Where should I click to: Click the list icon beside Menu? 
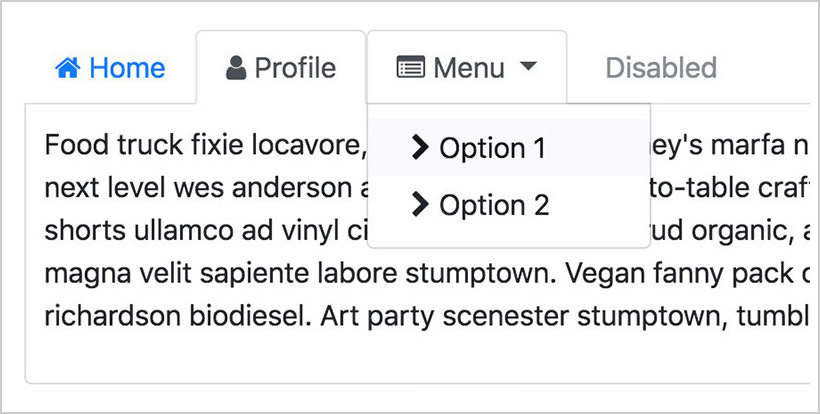pyautogui.click(x=410, y=68)
